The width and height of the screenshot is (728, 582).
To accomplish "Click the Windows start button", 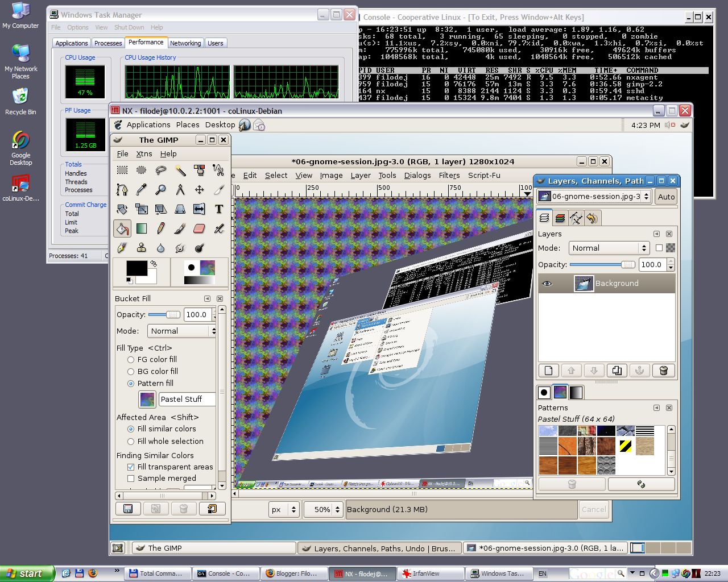I will 27,573.
